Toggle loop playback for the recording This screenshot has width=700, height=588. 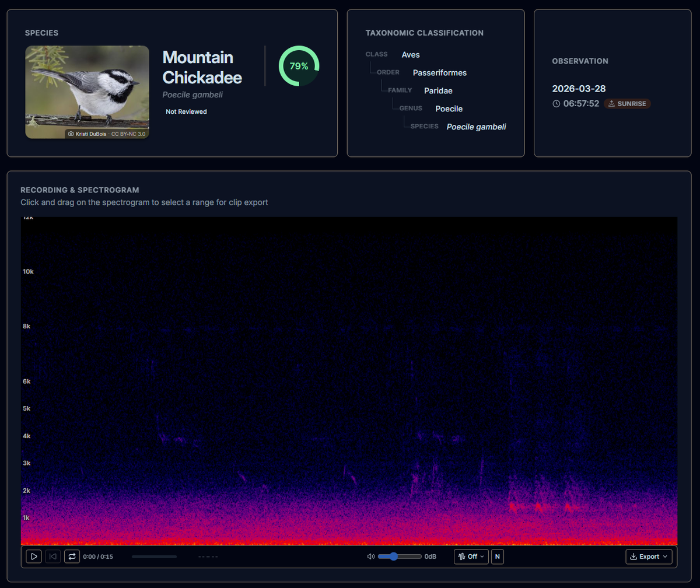[x=72, y=556]
